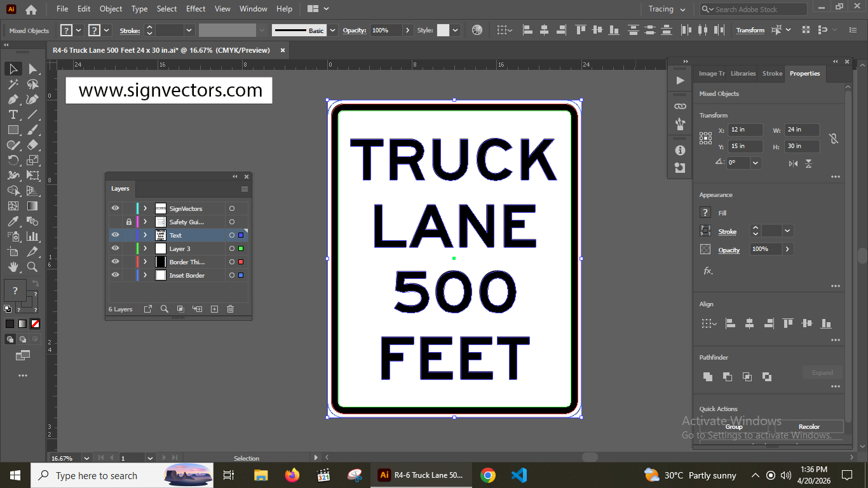
Task: Hide the Text layer
Action: click(x=115, y=235)
